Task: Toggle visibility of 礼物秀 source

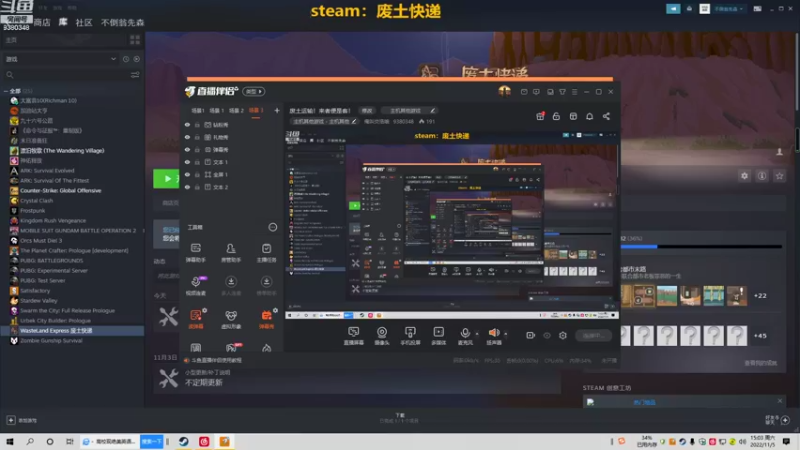Action: 187,137
